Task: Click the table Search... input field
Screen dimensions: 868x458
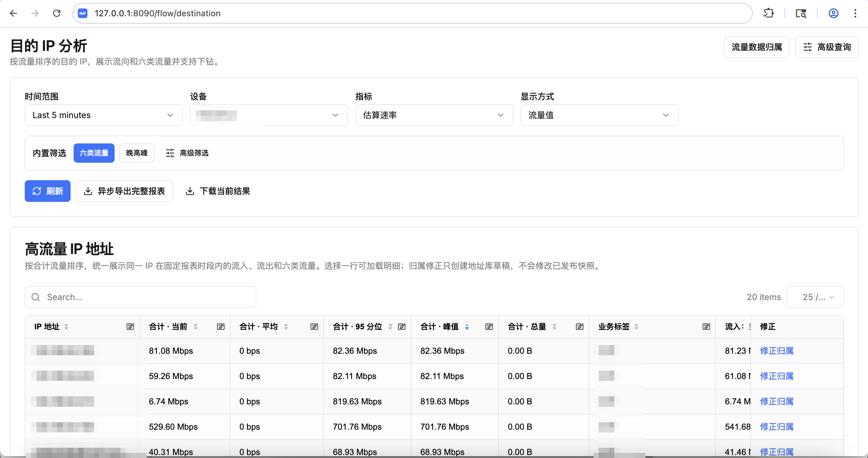Action: click(x=141, y=297)
